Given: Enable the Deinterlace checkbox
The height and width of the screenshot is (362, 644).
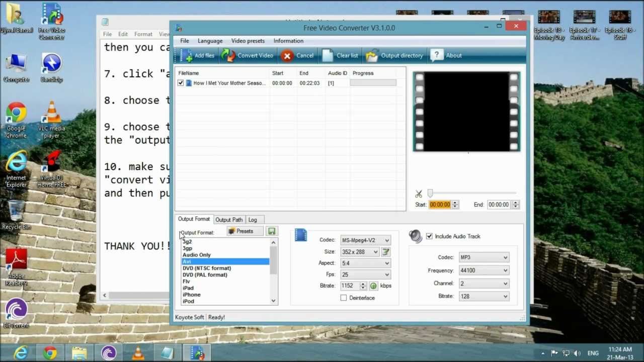Looking at the screenshot, I should pyautogui.click(x=344, y=298).
